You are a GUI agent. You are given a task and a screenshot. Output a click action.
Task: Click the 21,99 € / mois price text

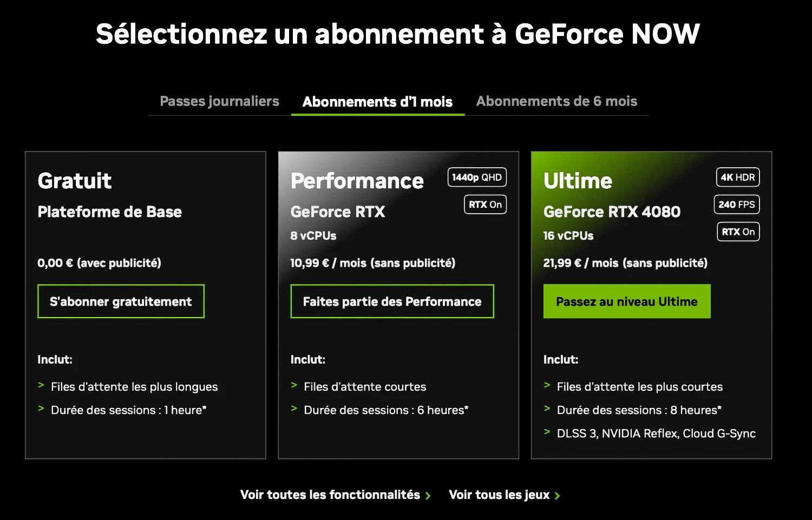pos(625,263)
